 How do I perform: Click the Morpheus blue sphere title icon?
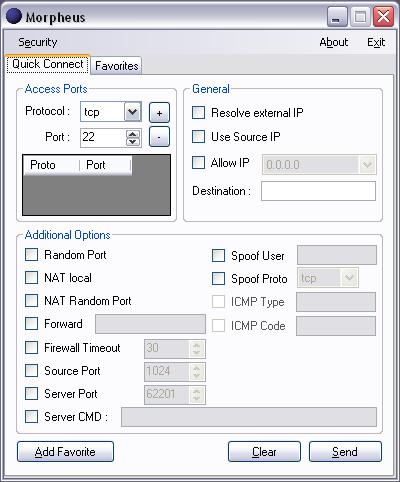click(14, 16)
